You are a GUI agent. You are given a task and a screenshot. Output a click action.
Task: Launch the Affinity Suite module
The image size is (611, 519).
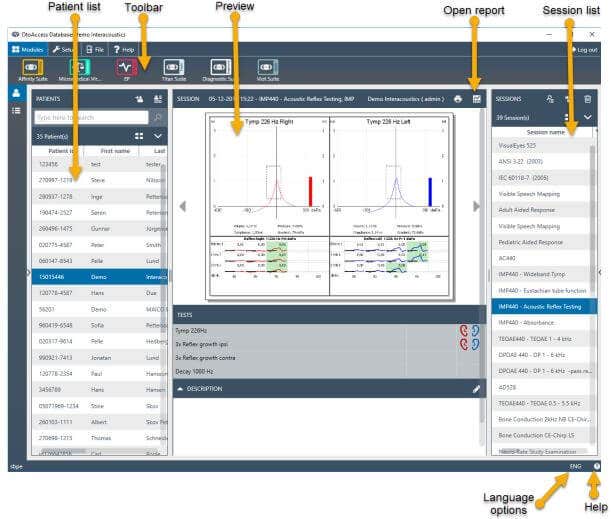point(33,70)
